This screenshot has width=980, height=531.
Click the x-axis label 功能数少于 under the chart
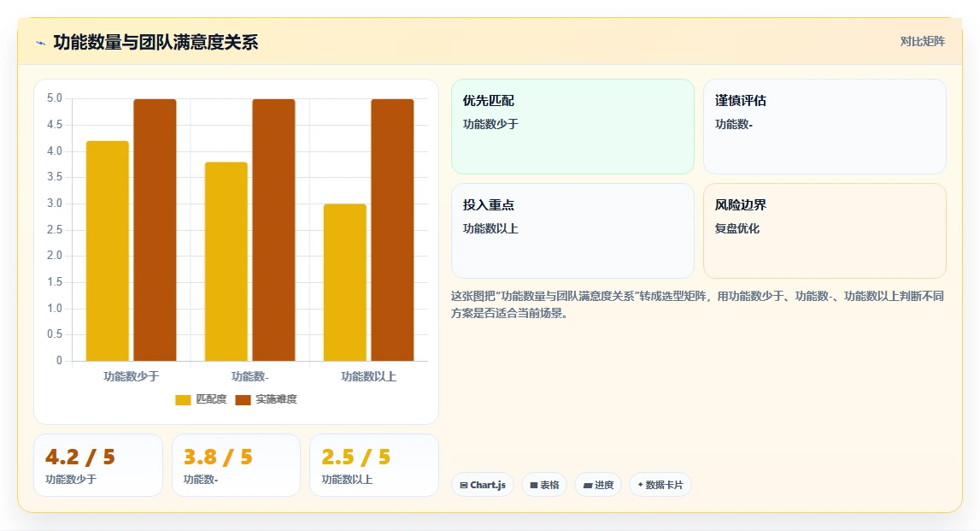click(132, 376)
